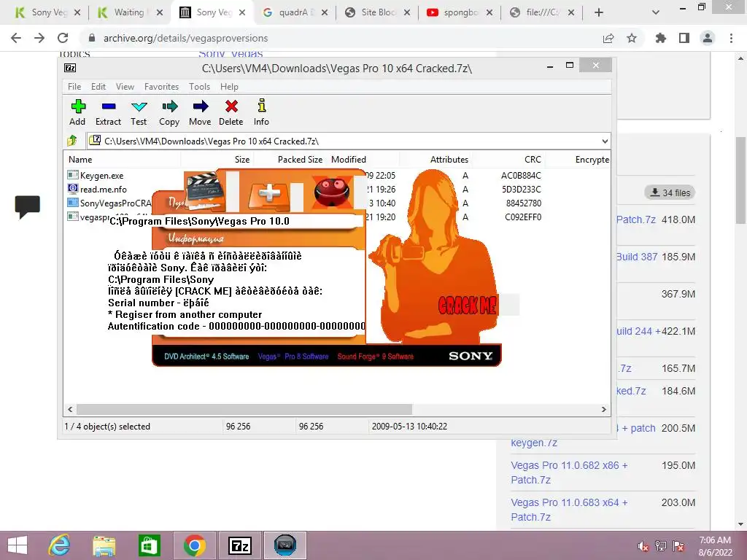Reload the archive.org page
The width and height of the screenshot is (747, 560).
coord(63,38)
